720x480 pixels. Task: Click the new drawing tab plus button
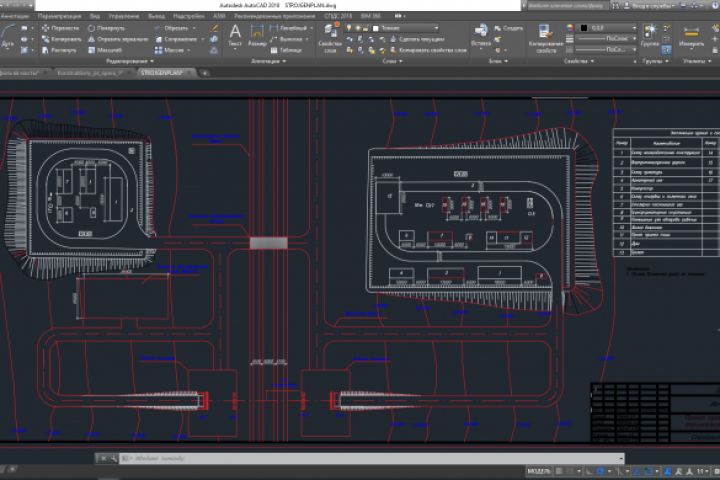[206, 74]
